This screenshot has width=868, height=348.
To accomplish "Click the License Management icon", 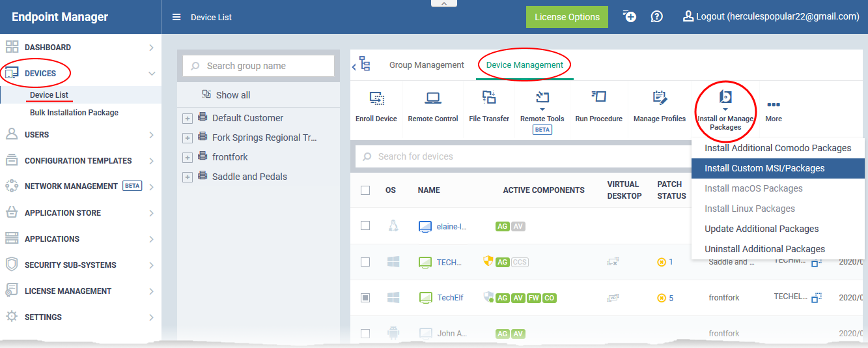I will coord(12,291).
